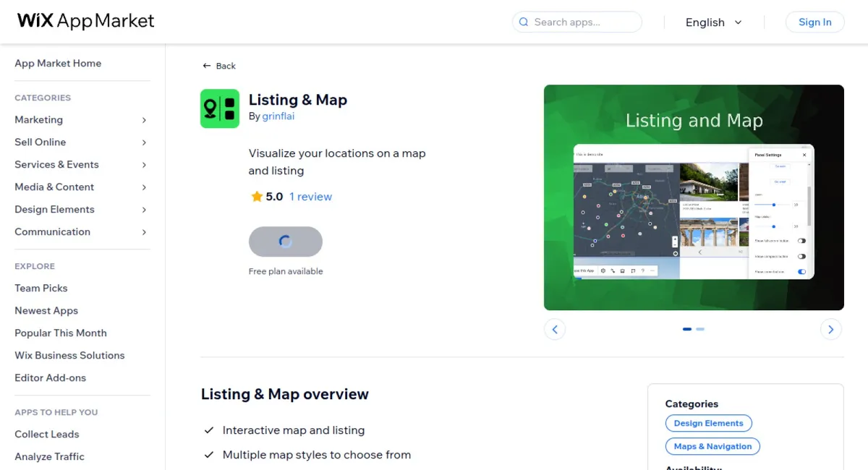Screen dimensions: 868x470
Task: Click the back arrow icon
Action: click(x=207, y=66)
